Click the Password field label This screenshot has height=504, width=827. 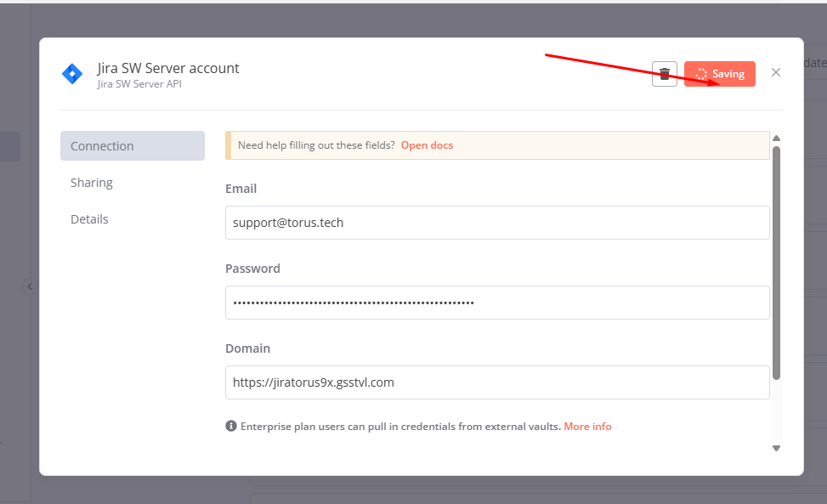[252, 269]
